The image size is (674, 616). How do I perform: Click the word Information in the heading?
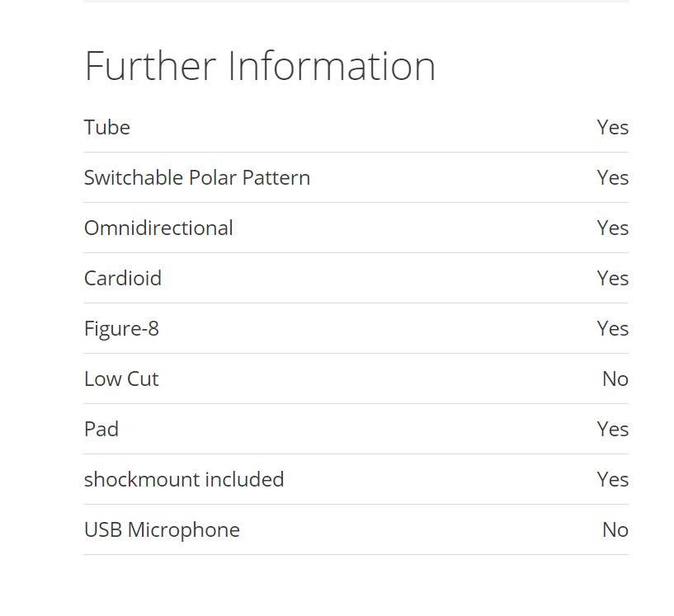[x=332, y=66]
